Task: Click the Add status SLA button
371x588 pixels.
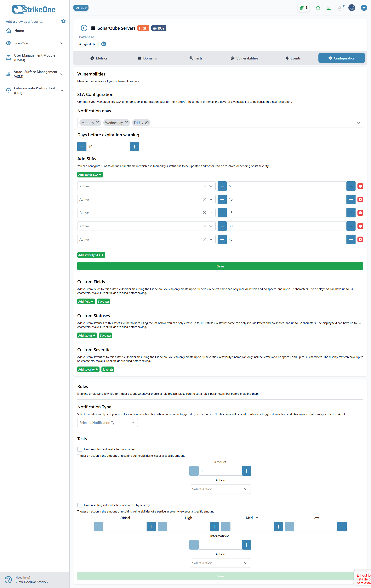Action: point(90,175)
